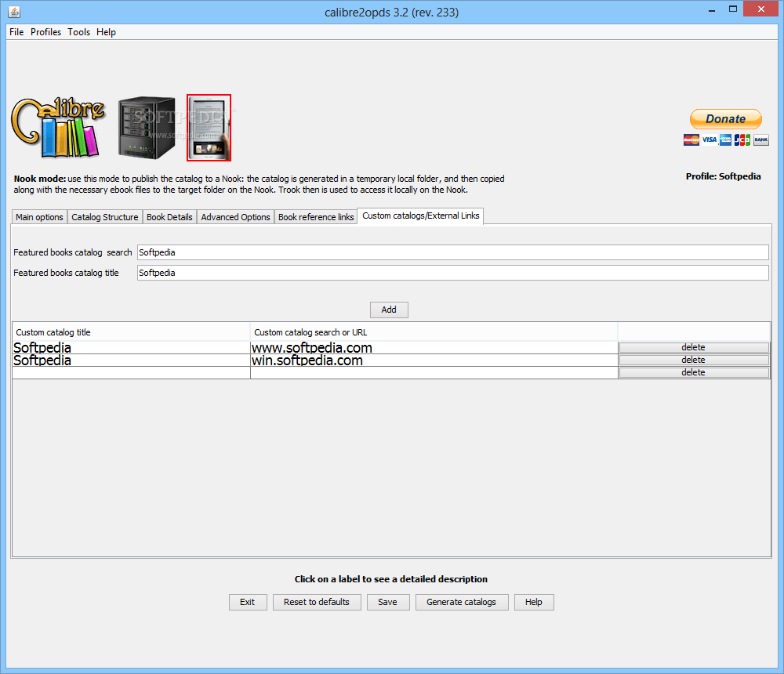
Task: Click the Featured books catalog search label
Action: click(x=72, y=252)
